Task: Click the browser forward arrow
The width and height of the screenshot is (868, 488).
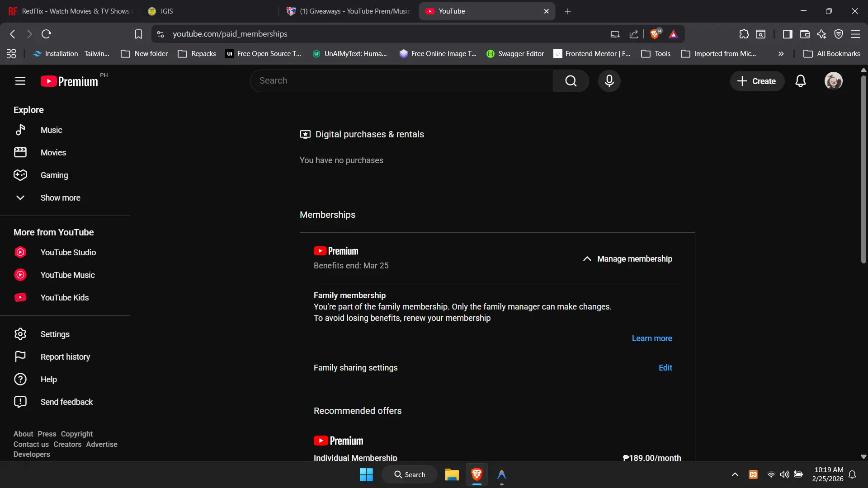Action: coord(29,34)
